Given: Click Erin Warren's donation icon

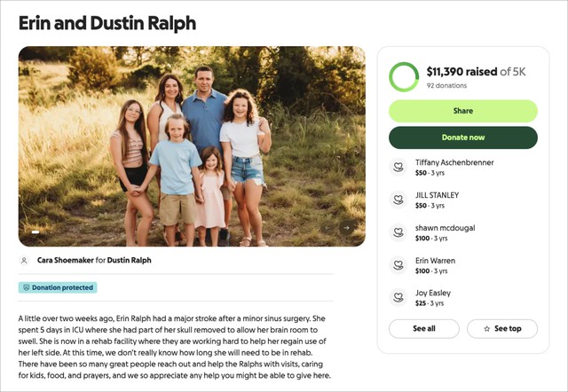Looking at the screenshot, I should click(x=398, y=265).
